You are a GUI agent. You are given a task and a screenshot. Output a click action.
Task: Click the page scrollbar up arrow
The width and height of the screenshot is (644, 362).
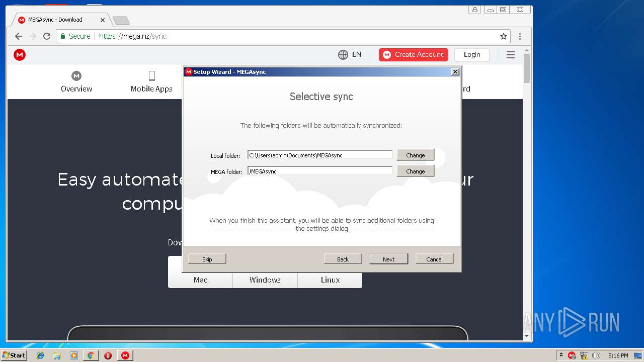click(527, 51)
